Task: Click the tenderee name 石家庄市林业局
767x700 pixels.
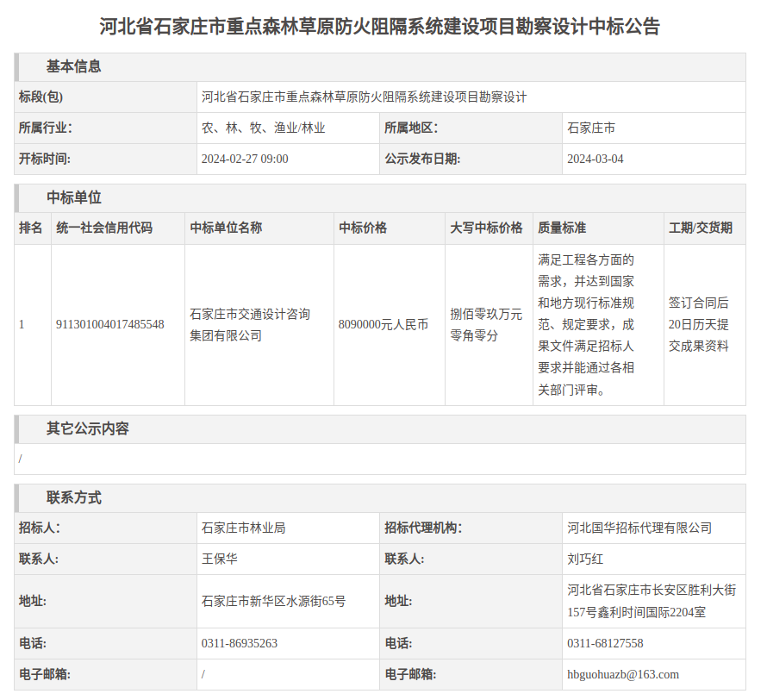Action: [243, 528]
